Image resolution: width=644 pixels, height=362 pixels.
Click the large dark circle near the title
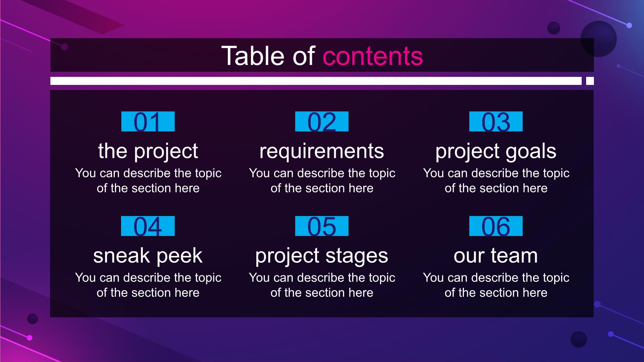point(599,39)
